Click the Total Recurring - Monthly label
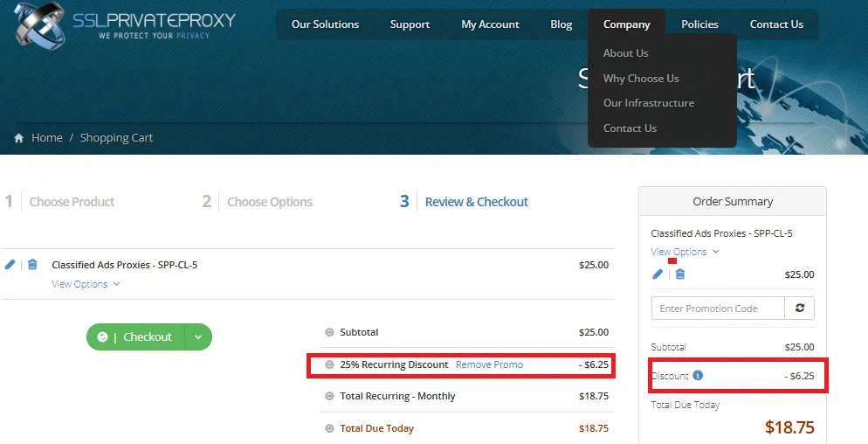The height and width of the screenshot is (444, 868). click(x=397, y=396)
